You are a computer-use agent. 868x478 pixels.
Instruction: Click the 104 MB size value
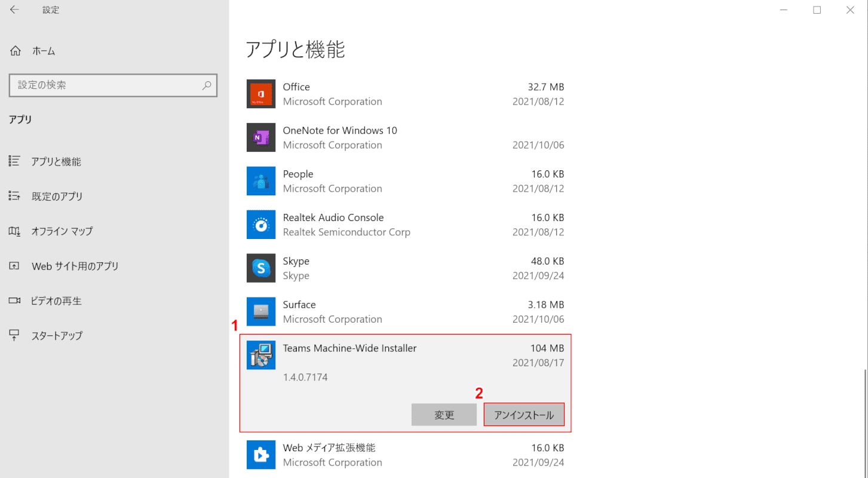[x=547, y=348]
